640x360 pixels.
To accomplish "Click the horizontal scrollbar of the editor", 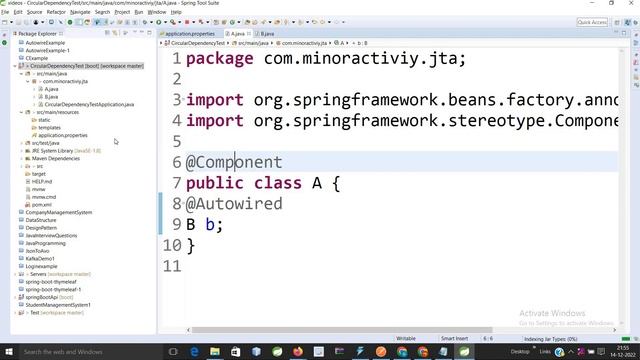I will pos(342,330).
